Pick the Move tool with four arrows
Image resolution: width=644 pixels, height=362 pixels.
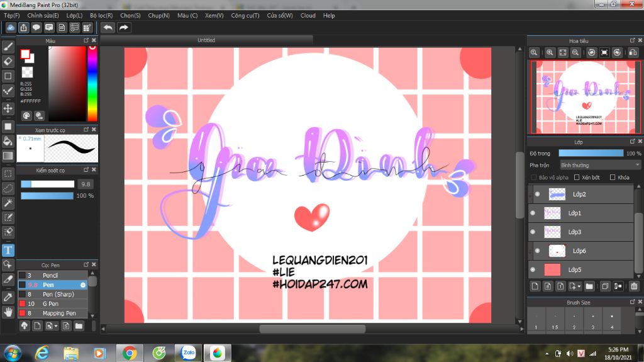pyautogui.click(x=8, y=108)
